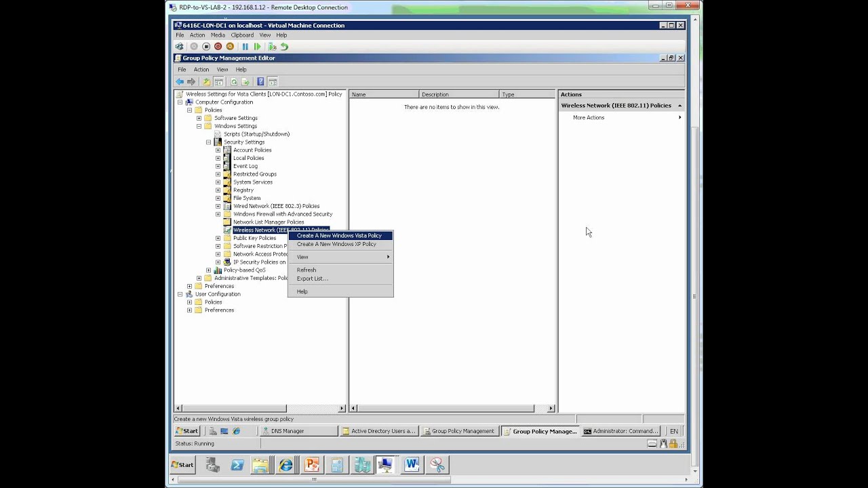Revert the virtual machine via toolbar
Viewport: 868px width, 488px height.
click(284, 47)
